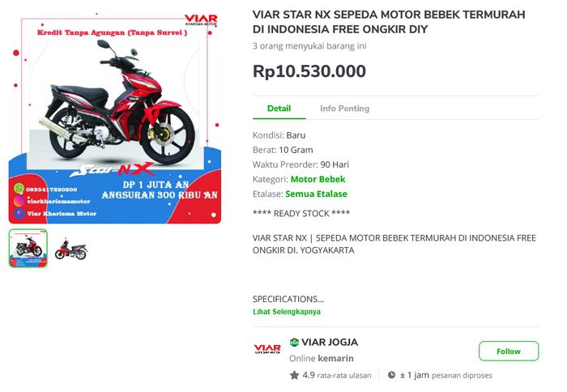The image size is (567, 392).
Task: Open the VIAR JOGJA store name
Action: tap(330, 342)
